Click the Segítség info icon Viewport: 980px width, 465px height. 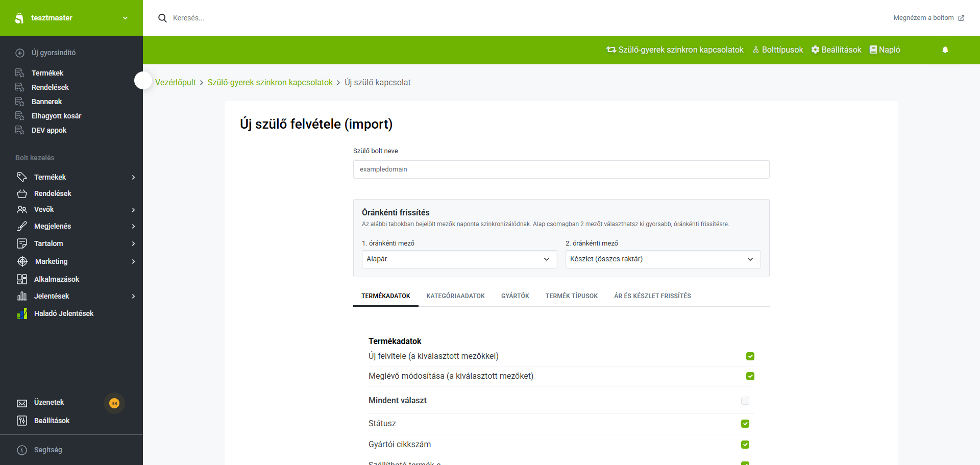tap(22, 450)
